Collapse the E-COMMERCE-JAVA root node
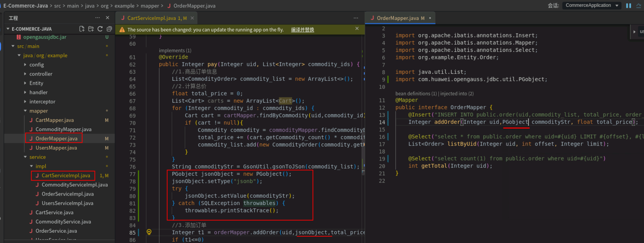644x243 pixels. click(8, 29)
